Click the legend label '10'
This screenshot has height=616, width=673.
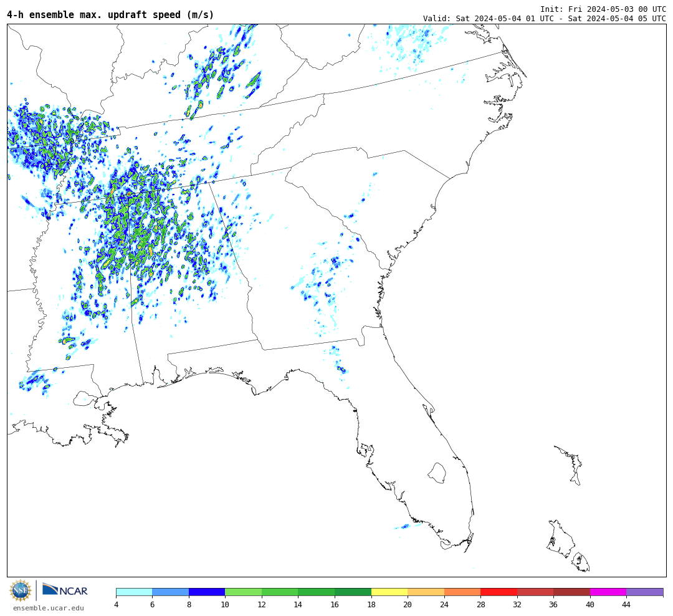[225, 605]
